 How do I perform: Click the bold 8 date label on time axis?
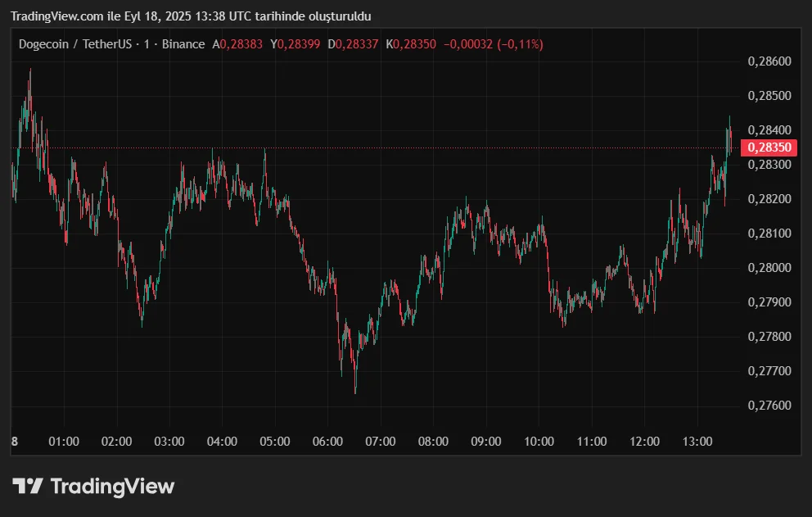coord(15,442)
